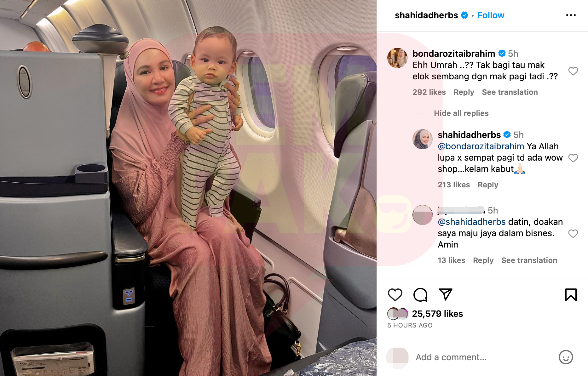Like shahidadherbs' reply about wow shop
Image resolution: width=588 pixels, height=376 pixels.
tap(573, 158)
